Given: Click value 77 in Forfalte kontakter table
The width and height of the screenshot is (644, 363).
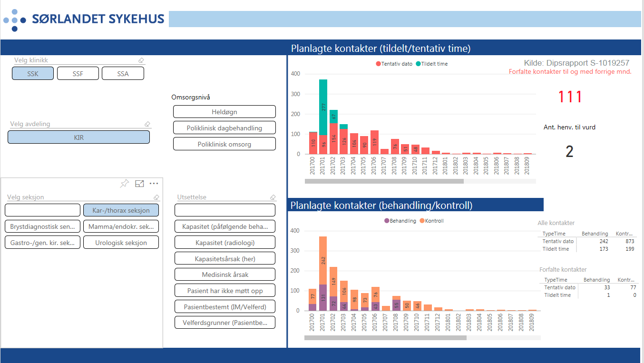Looking at the screenshot, I should pyautogui.click(x=632, y=287).
